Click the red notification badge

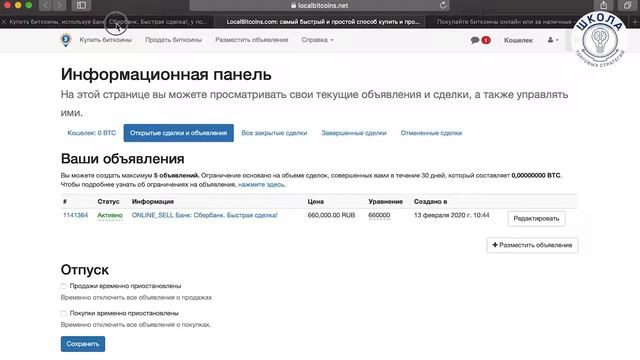pyautogui.click(x=486, y=40)
